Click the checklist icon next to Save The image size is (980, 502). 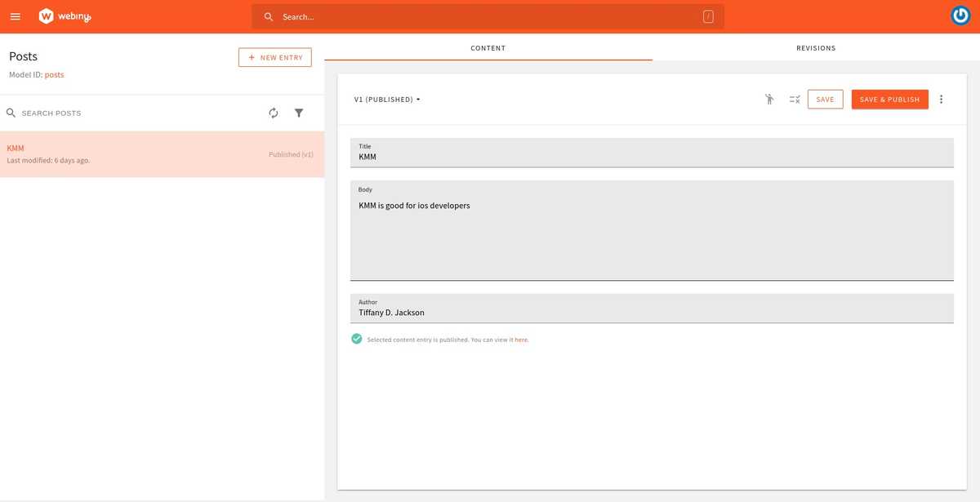(794, 98)
